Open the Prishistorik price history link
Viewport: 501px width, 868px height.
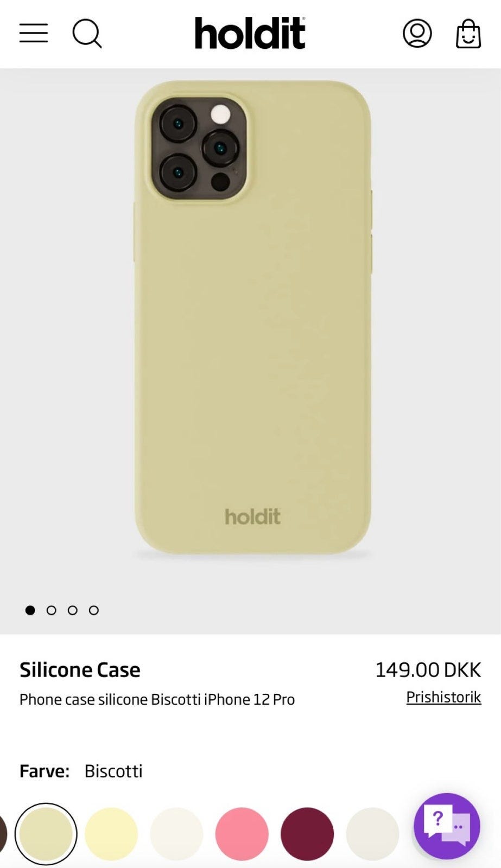[x=443, y=697]
